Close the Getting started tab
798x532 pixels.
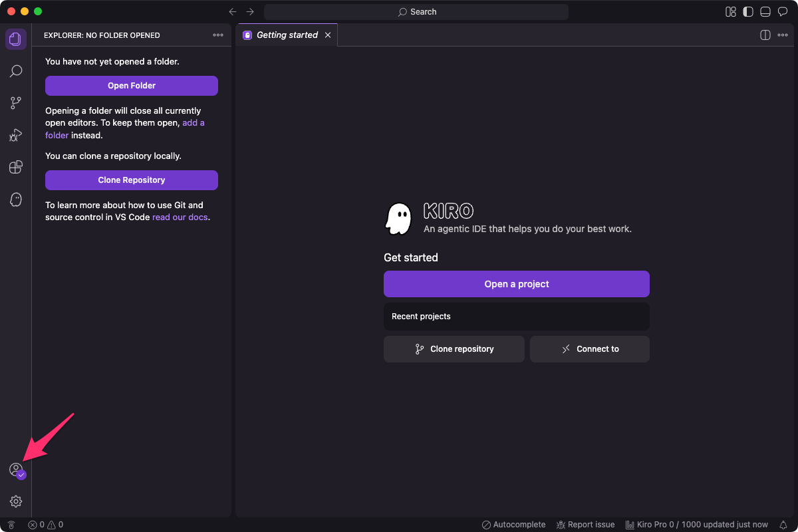327,35
